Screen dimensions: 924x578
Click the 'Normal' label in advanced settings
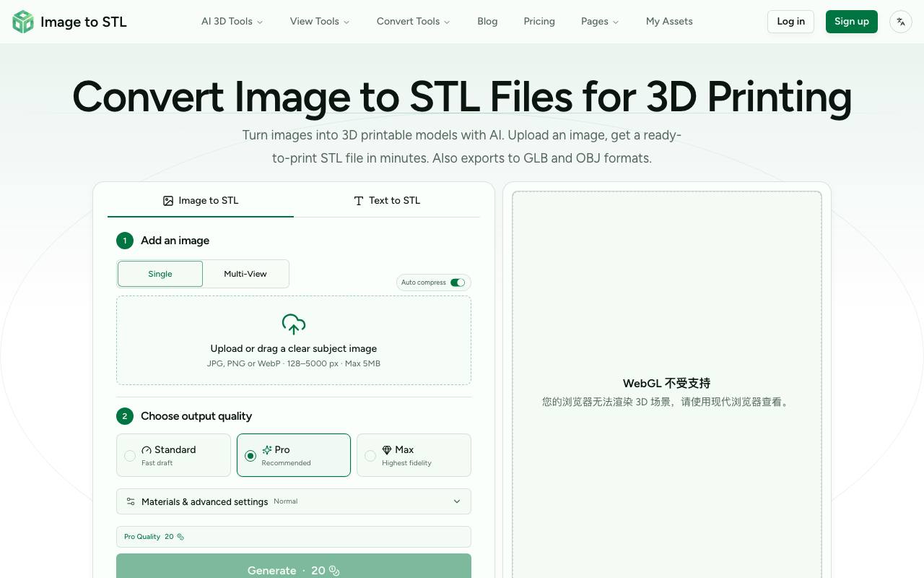(x=286, y=501)
